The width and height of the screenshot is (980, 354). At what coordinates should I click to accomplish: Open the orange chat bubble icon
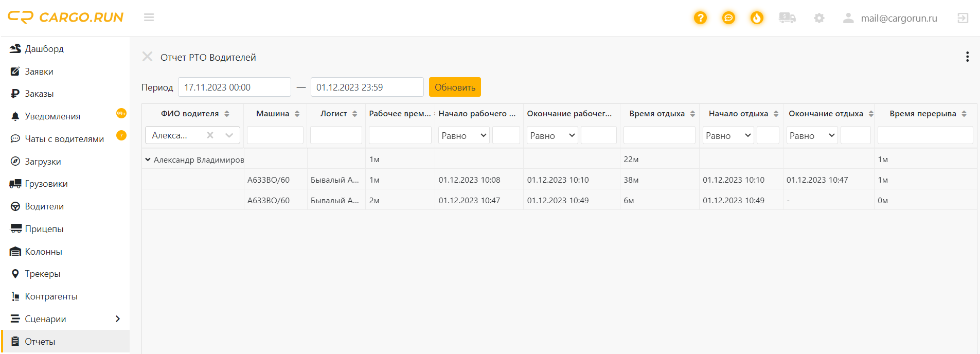point(728,18)
